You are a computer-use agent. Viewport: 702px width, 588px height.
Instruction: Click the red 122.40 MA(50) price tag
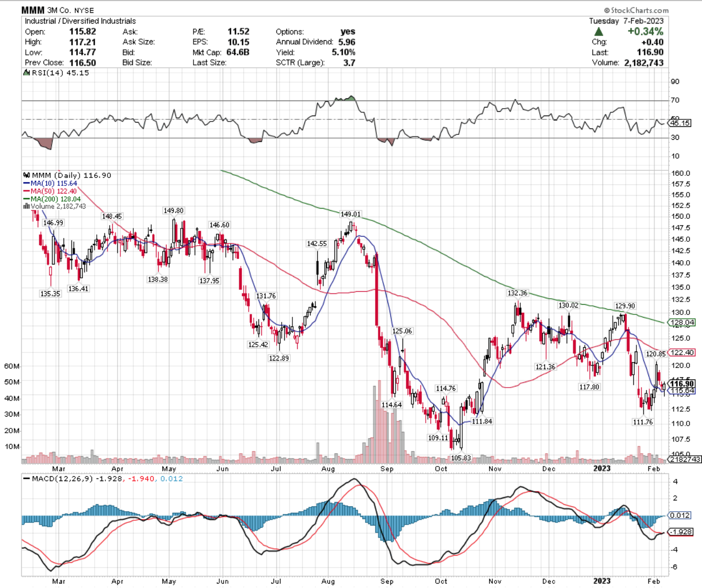(682, 353)
